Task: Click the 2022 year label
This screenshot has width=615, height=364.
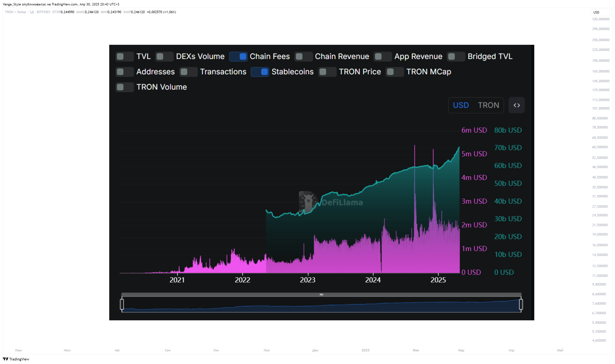Action: click(242, 280)
